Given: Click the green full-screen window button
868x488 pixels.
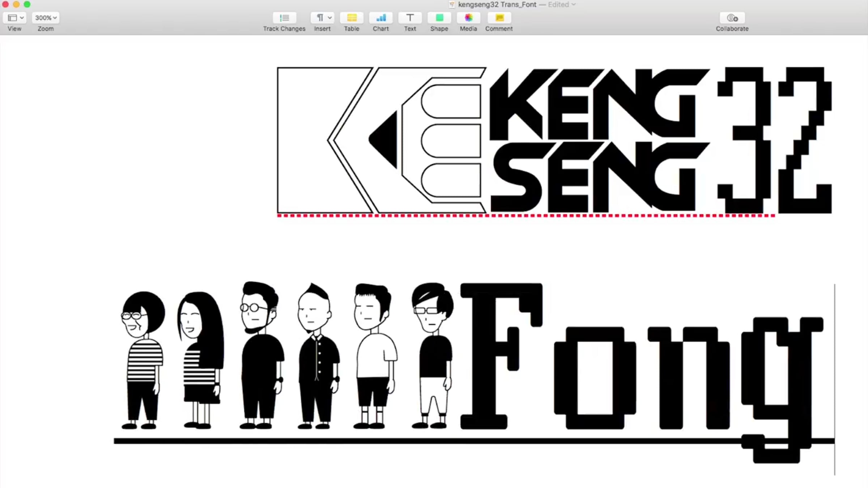Looking at the screenshot, I should coord(27,4).
